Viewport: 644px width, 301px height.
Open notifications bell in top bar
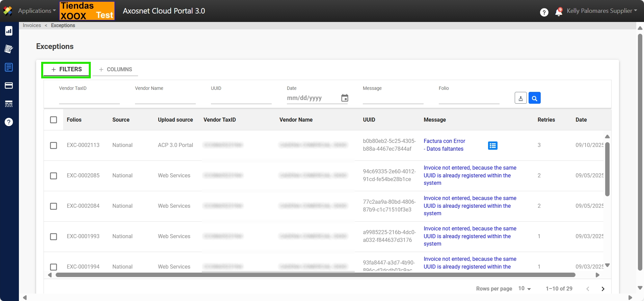point(559,12)
